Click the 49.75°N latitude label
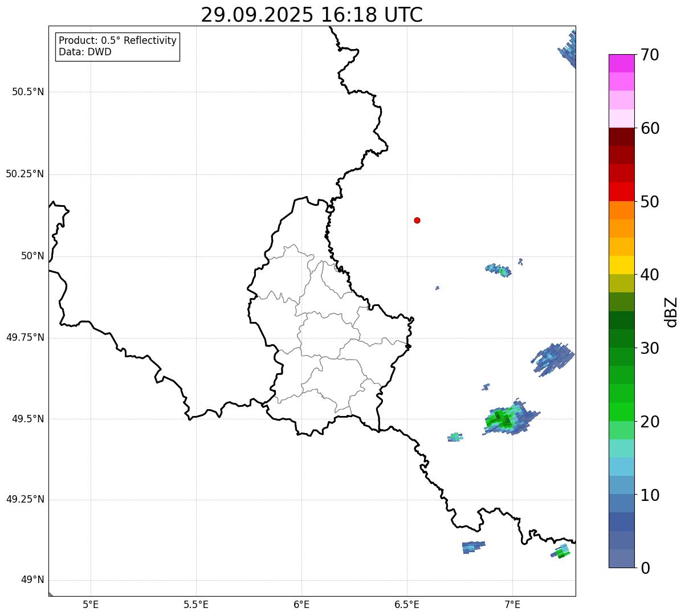Screen dimensions: 685x616 [x=25, y=337]
